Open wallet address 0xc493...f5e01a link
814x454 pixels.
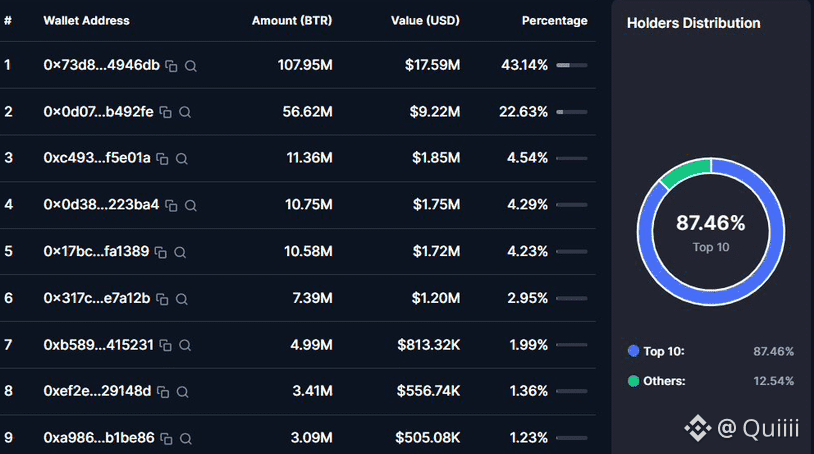pos(97,158)
